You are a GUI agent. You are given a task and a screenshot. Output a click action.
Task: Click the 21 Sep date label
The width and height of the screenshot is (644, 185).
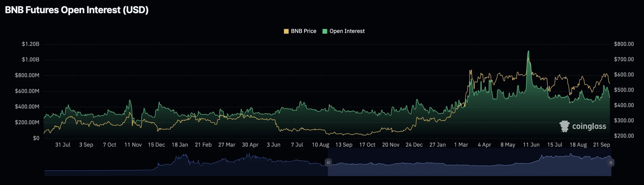point(601,145)
